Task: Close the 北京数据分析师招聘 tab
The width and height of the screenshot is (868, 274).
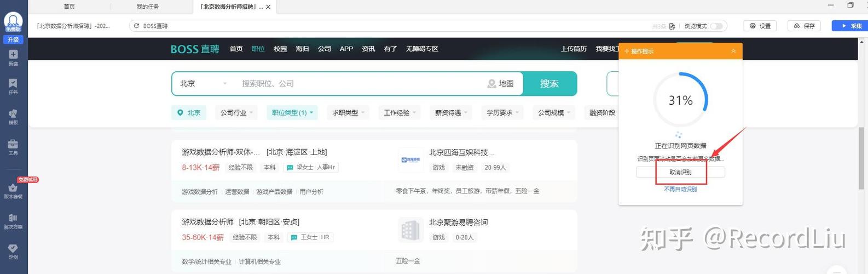Action: pos(268,7)
